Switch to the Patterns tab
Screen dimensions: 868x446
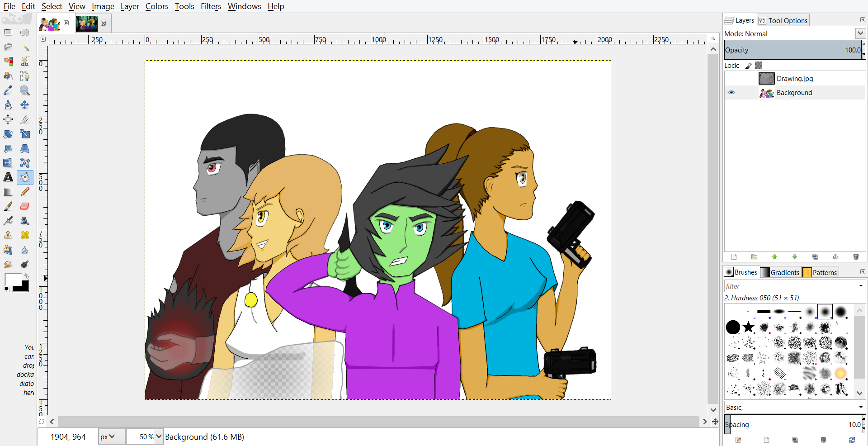(821, 272)
